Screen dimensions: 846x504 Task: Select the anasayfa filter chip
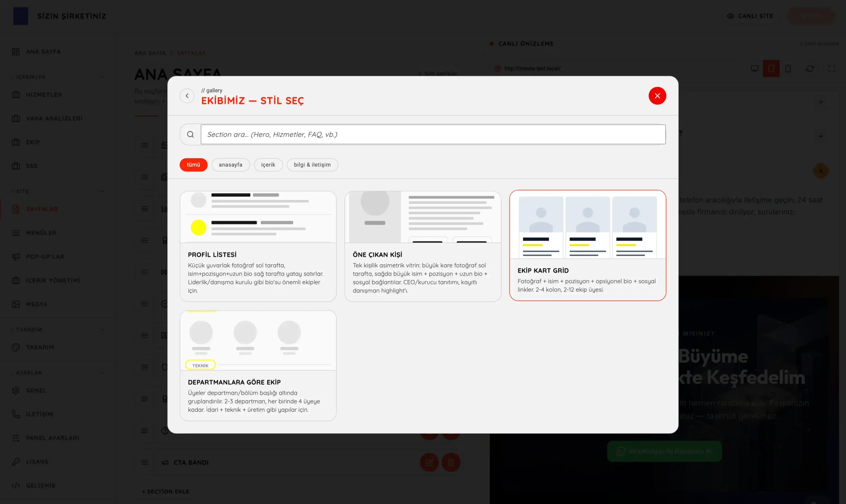tap(230, 165)
